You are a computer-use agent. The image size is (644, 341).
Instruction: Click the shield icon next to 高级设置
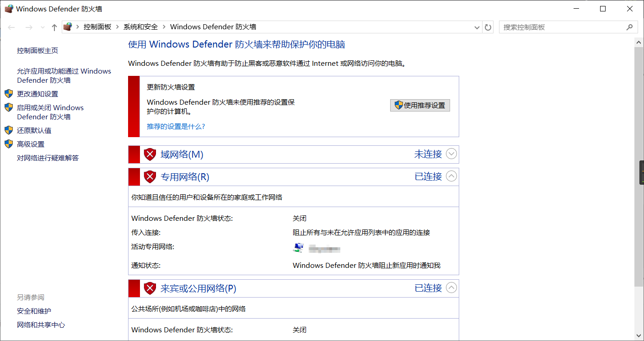(x=8, y=144)
